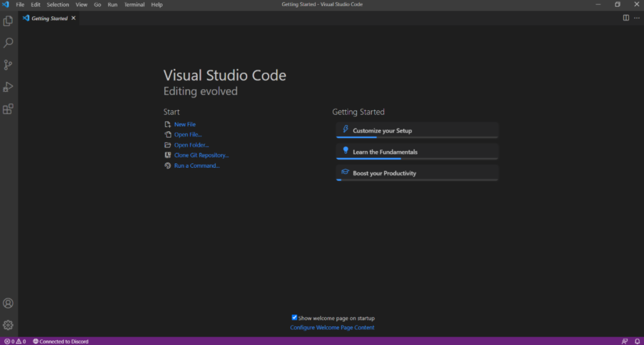Click the New File link

(185, 124)
